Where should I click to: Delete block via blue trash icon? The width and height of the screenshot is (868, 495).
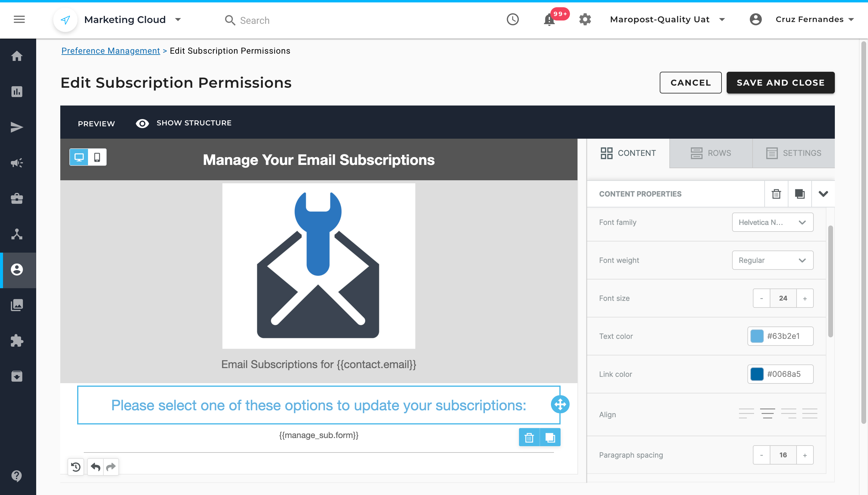click(x=529, y=437)
